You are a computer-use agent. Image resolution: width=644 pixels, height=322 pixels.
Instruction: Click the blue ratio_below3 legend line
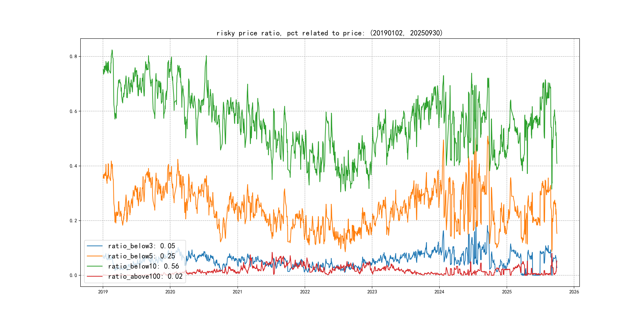click(x=94, y=246)
